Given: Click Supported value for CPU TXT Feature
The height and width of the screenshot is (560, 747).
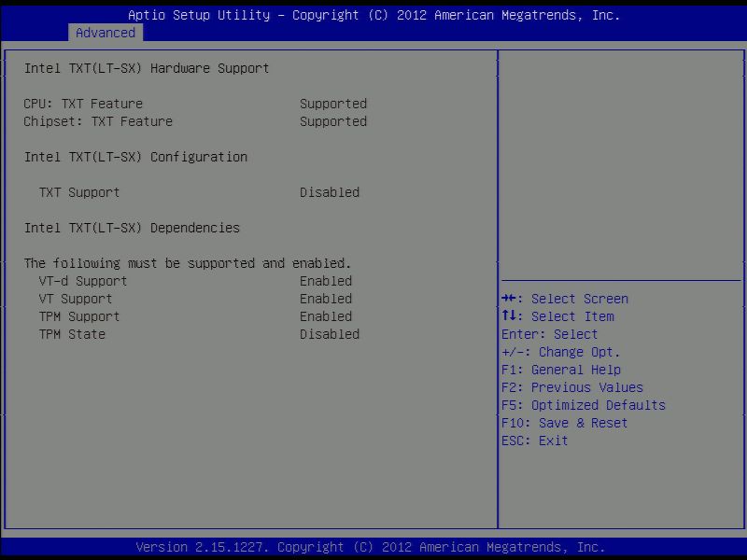Looking at the screenshot, I should pos(333,104).
